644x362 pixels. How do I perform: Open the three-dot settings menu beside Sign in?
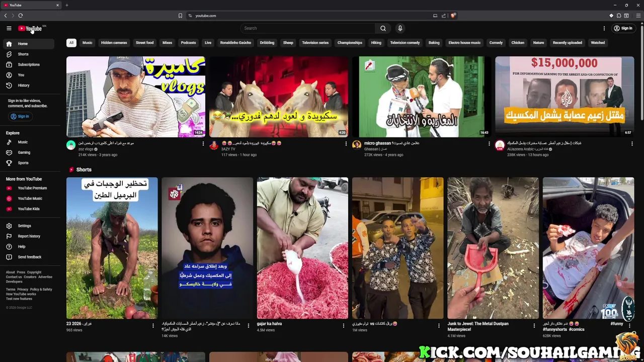(604, 28)
